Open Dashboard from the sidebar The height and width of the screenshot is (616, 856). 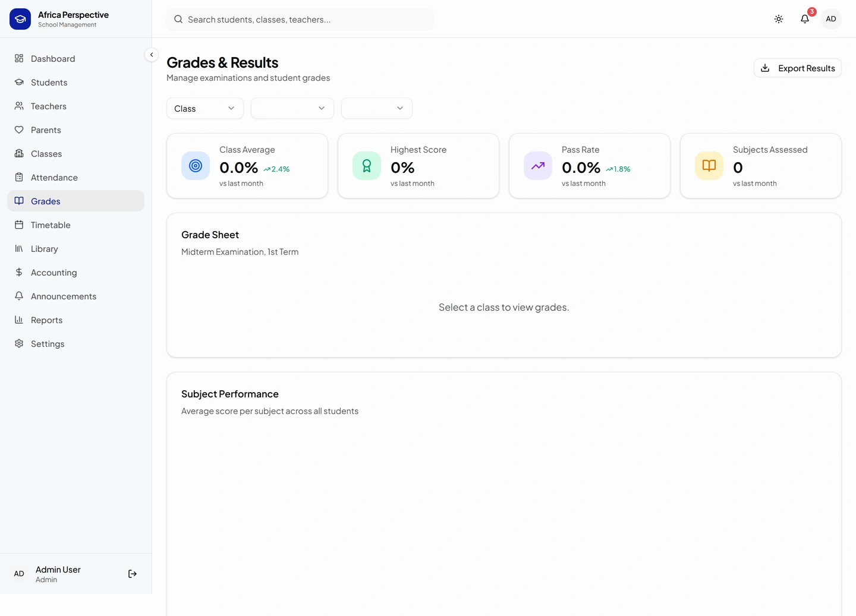75,58
